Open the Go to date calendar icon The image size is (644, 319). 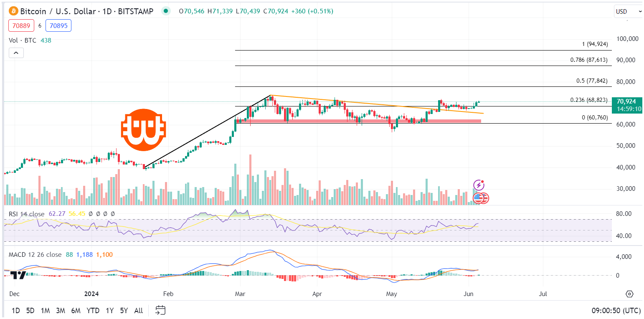coord(160,310)
